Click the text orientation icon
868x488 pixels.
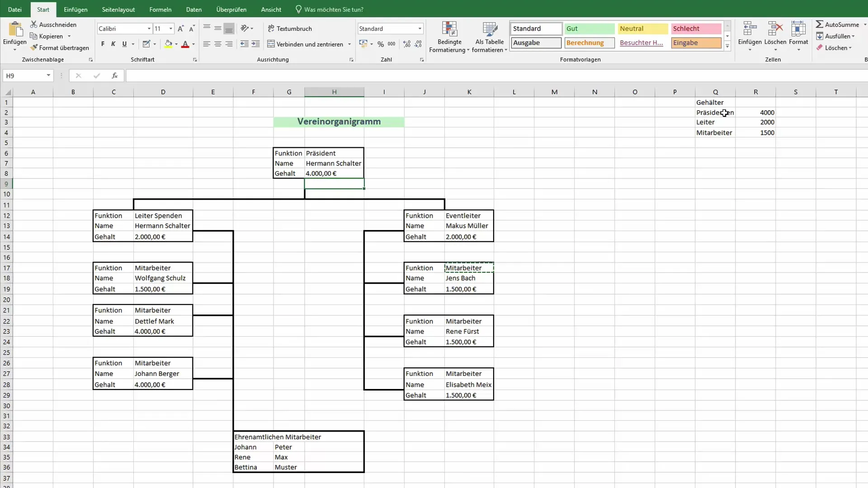pyautogui.click(x=245, y=28)
